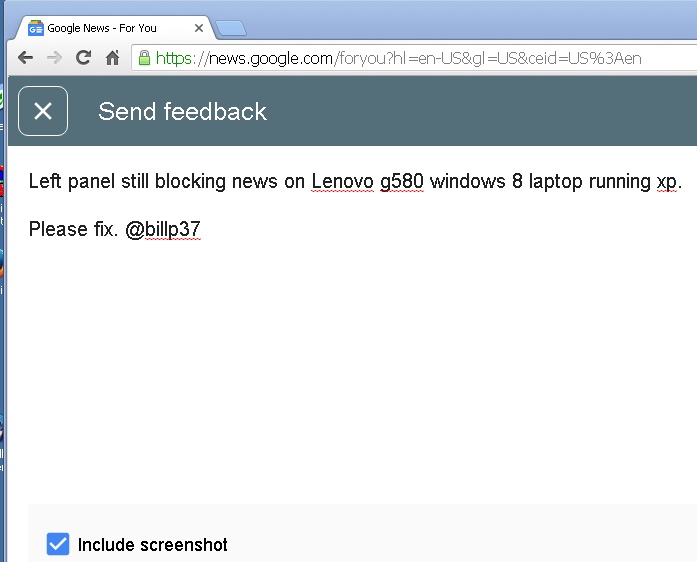Click the Google News favicon in tab

click(x=36, y=28)
